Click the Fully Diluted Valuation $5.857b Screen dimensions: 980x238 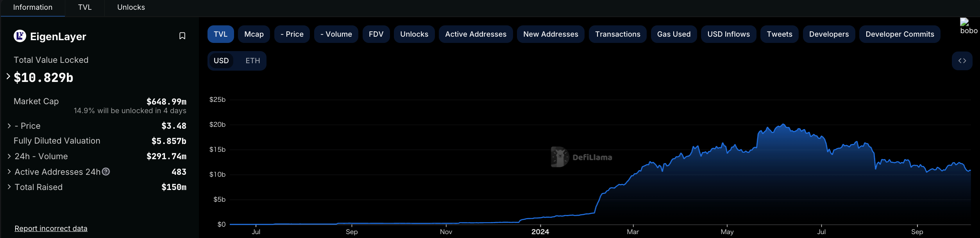(x=169, y=141)
